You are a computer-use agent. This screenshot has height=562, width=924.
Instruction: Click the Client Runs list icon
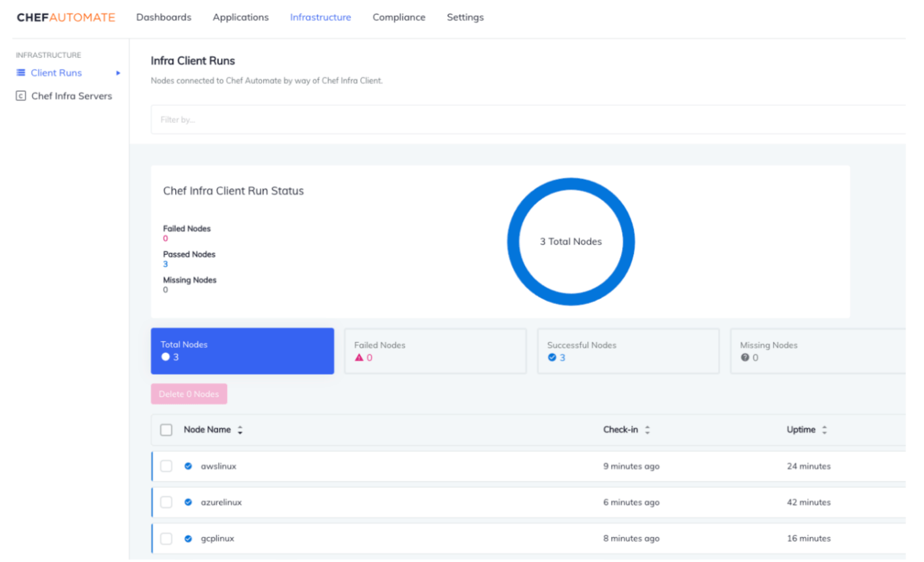[x=21, y=73]
